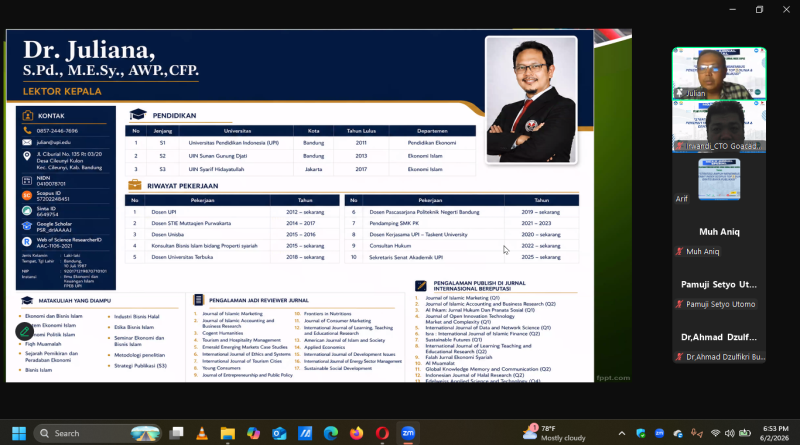Click the 'Google Scholar' contact entry

pos(54,227)
